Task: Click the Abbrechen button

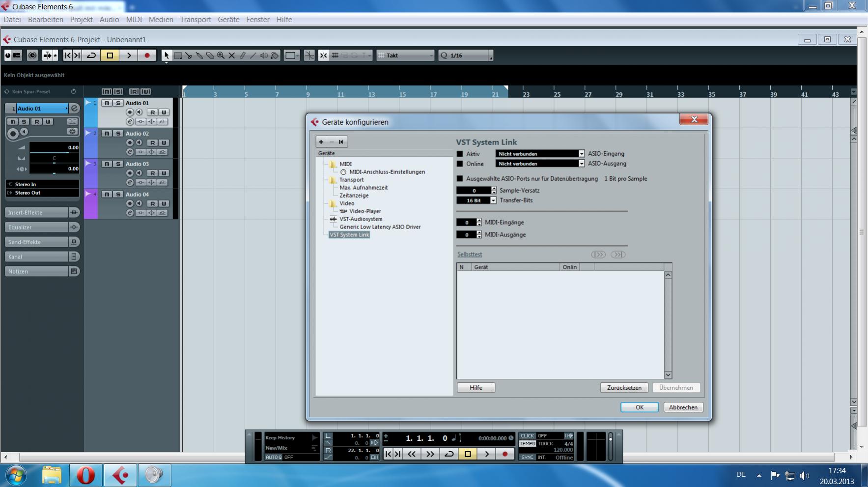Action: pos(683,407)
